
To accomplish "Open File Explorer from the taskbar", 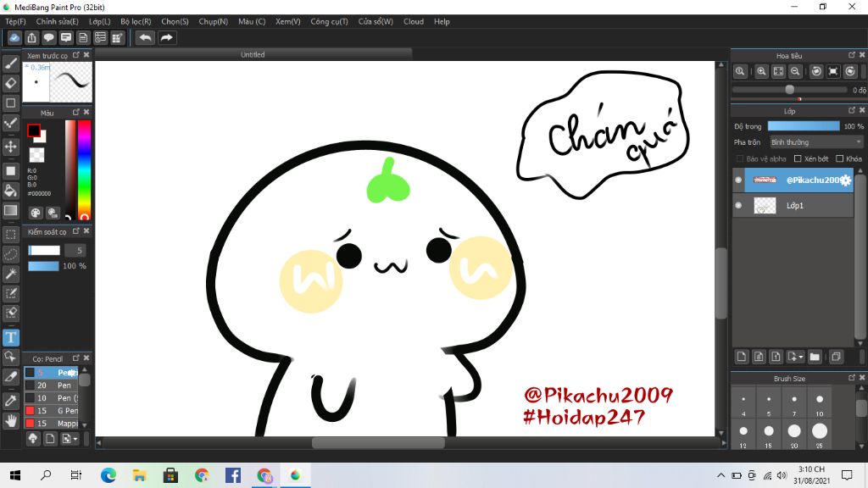I will (x=140, y=474).
